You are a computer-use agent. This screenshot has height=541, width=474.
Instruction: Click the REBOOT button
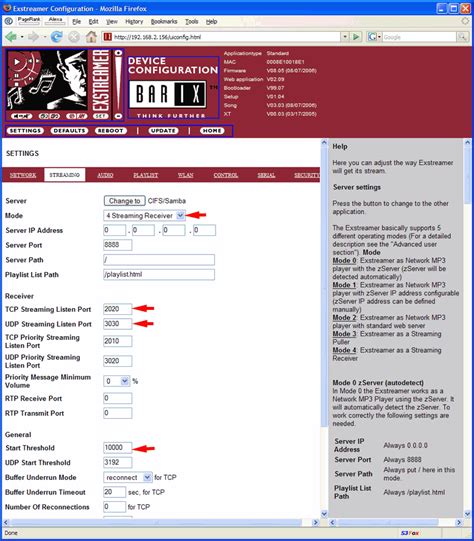(x=110, y=131)
